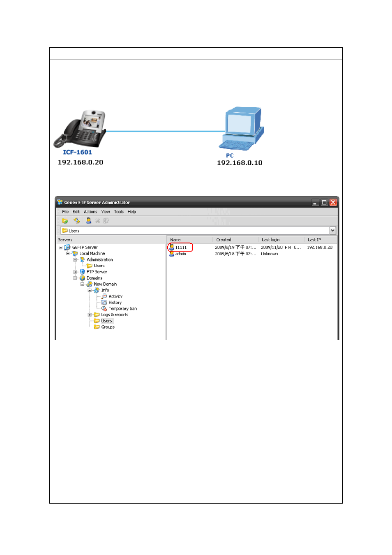392x555 pixels.
Task: Click the properties toolbar icon
Action: [106, 221]
